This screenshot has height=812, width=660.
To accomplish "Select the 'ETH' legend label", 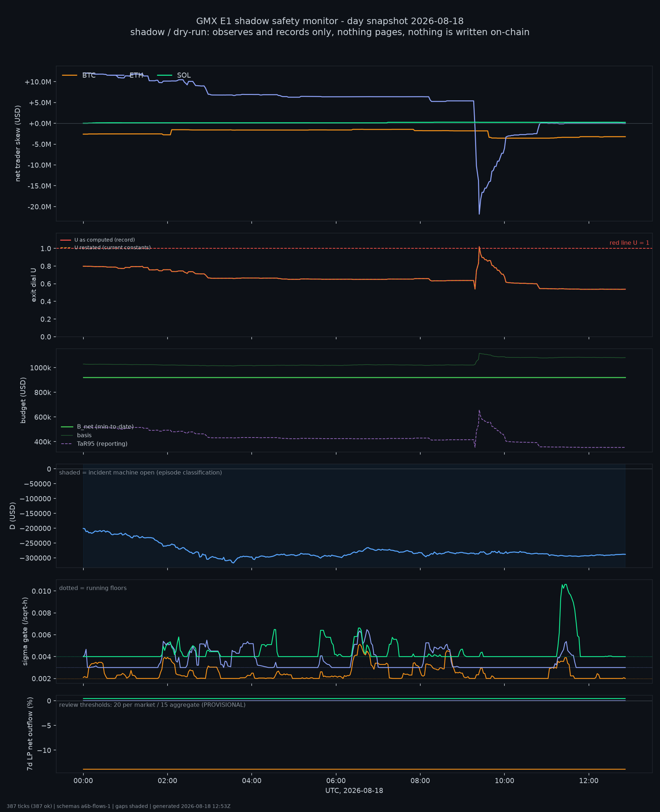I will click(136, 75).
